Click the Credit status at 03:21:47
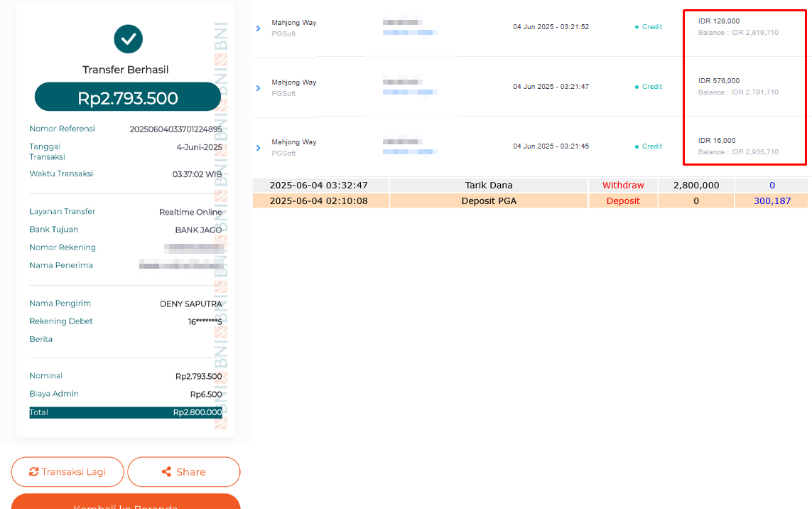This screenshot has width=812, height=509. [x=649, y=87]
